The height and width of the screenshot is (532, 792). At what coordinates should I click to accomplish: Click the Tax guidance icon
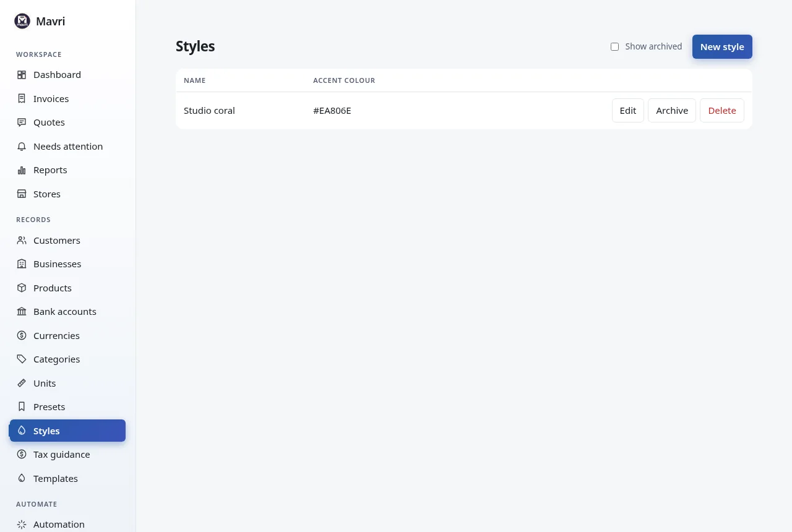22,455
